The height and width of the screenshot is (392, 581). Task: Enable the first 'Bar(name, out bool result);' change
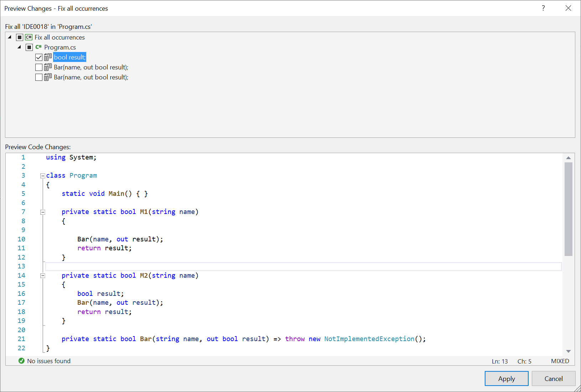(x=39, y=67)
